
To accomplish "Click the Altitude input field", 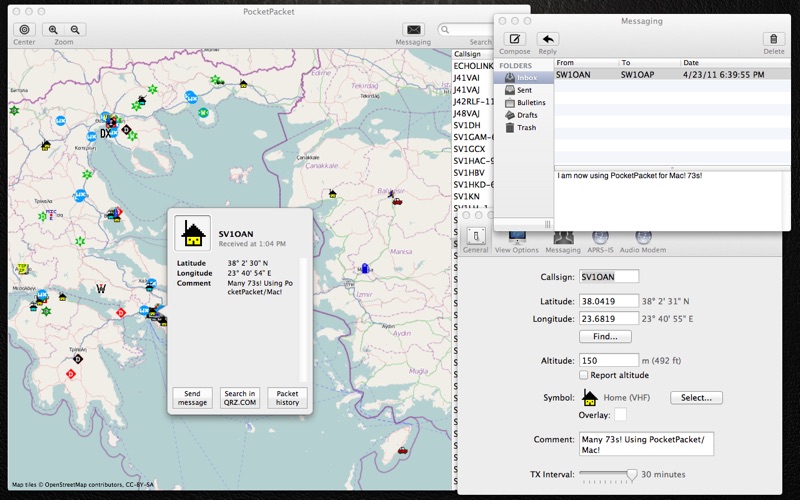I will coord(608,360).
